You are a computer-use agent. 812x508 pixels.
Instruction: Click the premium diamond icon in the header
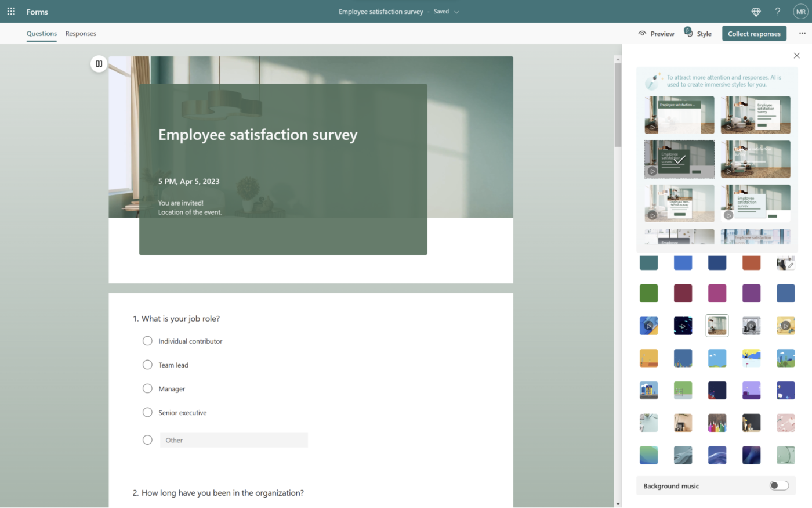click(x=756, y=11)
